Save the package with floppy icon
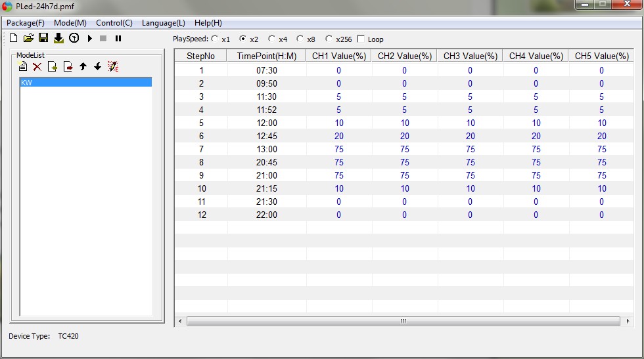 (x=43, y=38)
